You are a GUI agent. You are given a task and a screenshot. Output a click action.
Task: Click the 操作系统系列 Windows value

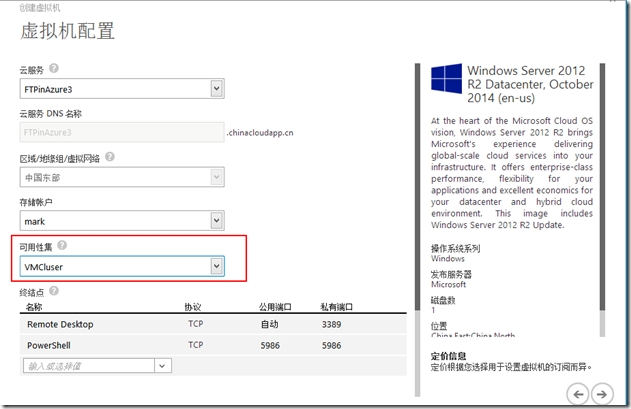click(447, 258)
